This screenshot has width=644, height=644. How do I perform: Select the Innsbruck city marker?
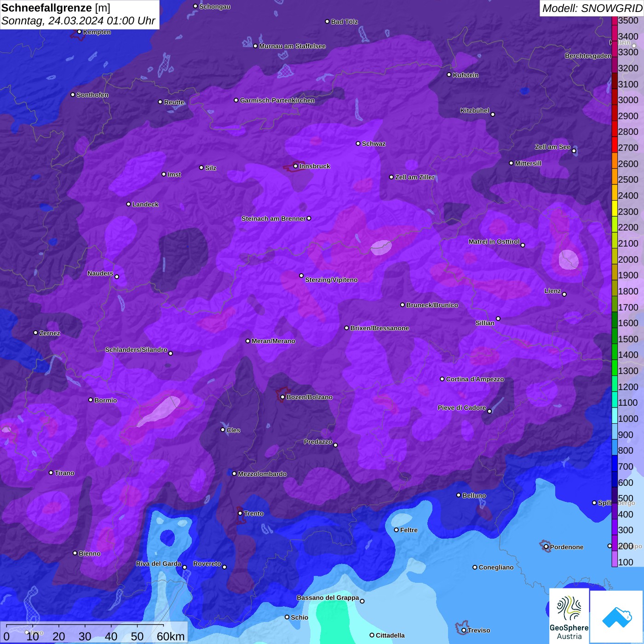pyautogui.click(x=295, y=166)
